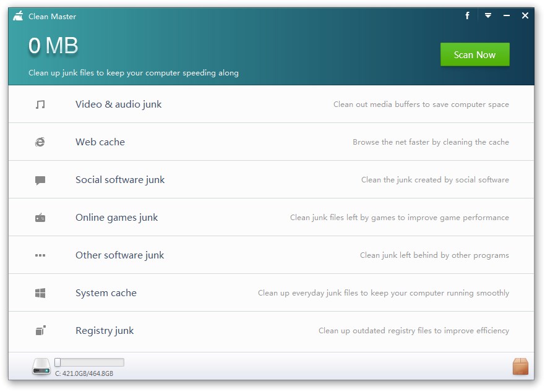This screenshot has height=392, width=545.
Task: Click the Windows logo system cache icon
Action: pos(40,293)
